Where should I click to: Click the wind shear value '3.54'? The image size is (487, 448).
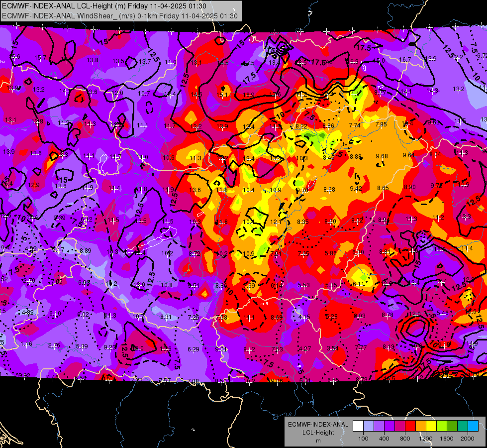(x=332, y=348)
